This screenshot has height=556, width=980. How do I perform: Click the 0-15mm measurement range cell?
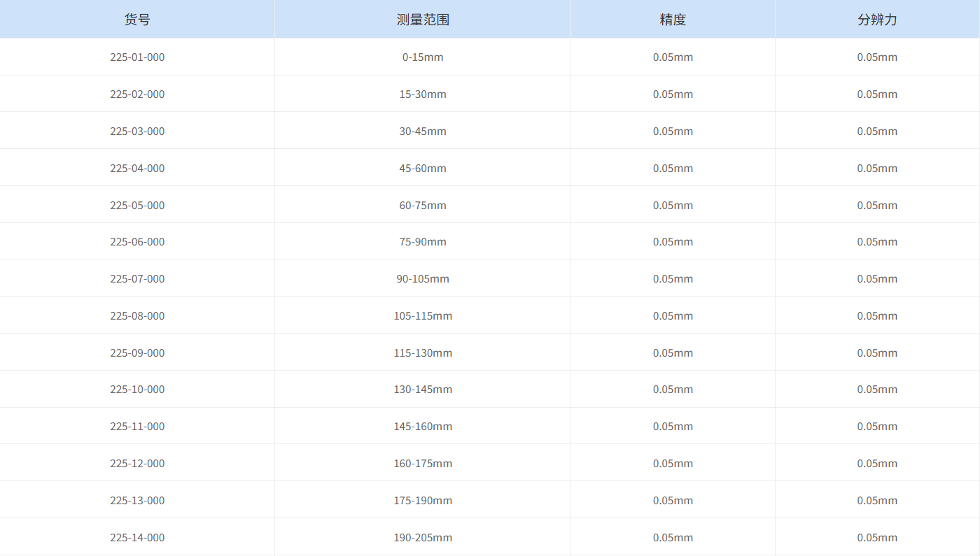pos(423,57)
